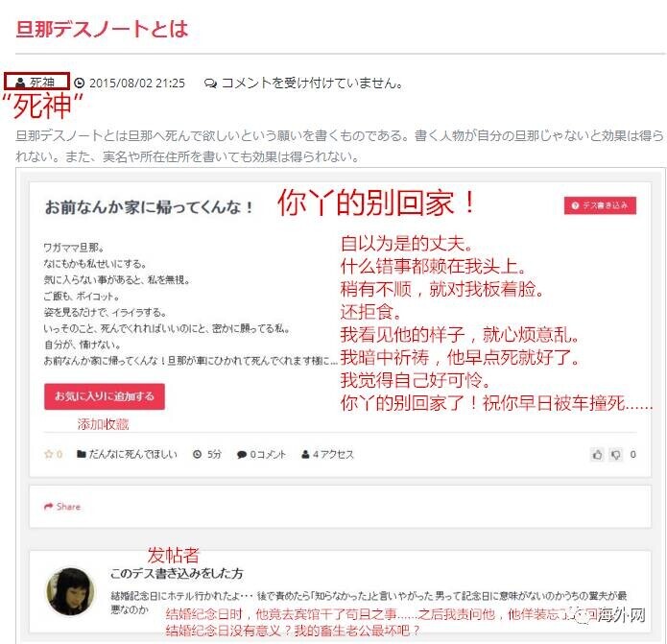The width and height of the screenshot is (667, 644).
Task: Click the 死神 author user icon
Action: (20, 83)
